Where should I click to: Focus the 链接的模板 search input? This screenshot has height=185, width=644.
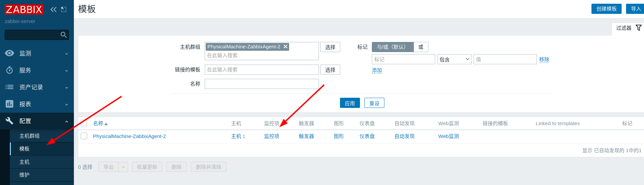pos(262,70)
